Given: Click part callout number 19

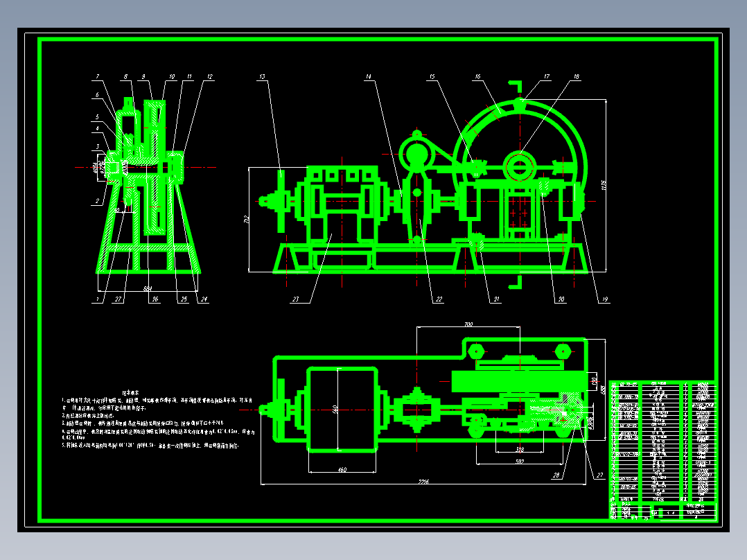Looking at the screenshot, I should click(604, 299).
